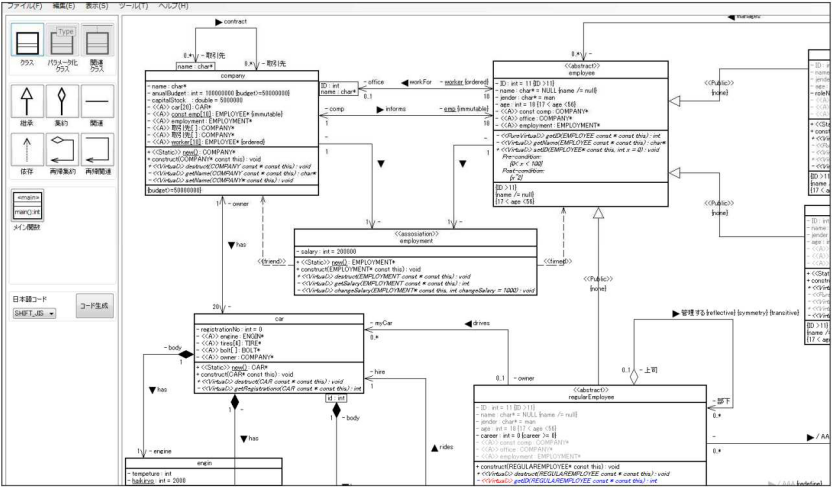Viewport: 832px width, 488px height.
Task: Select the 再帰集約 self-aggregation tool
Action: [62, 150]
